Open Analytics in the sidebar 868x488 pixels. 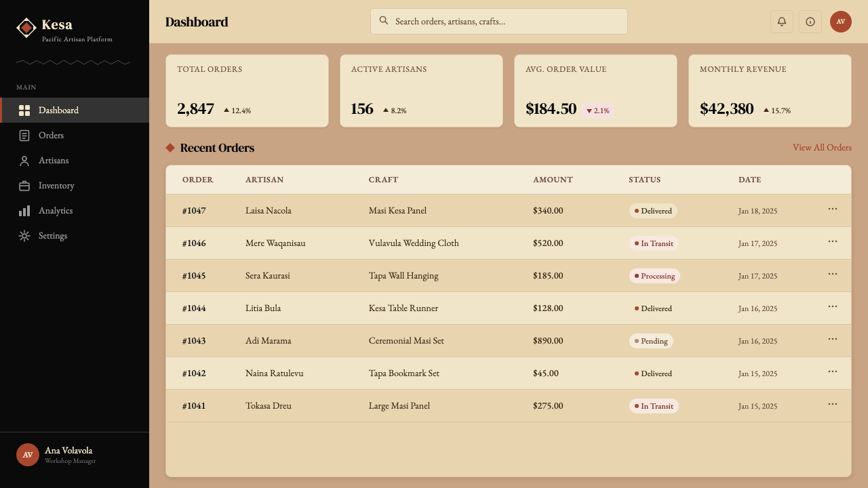click(75, 211)
